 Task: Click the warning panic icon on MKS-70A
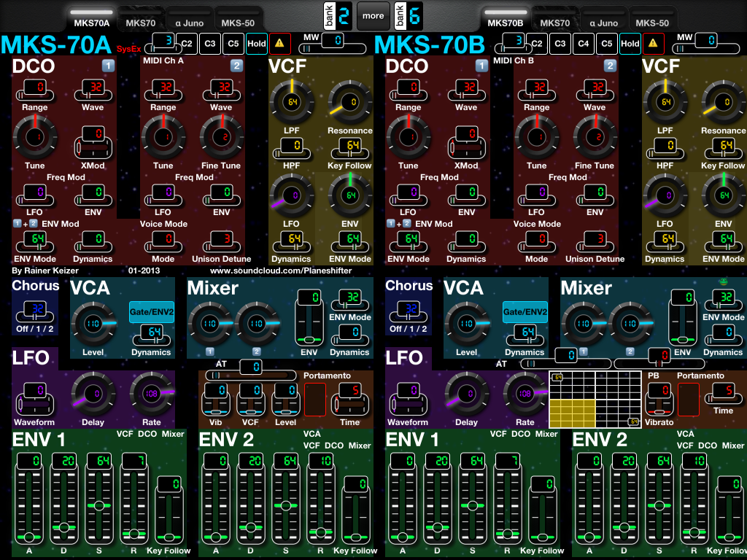tap(279, 43)
